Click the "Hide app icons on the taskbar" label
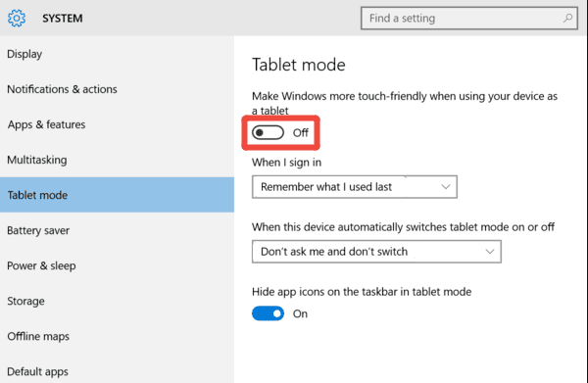 [362, 292]
